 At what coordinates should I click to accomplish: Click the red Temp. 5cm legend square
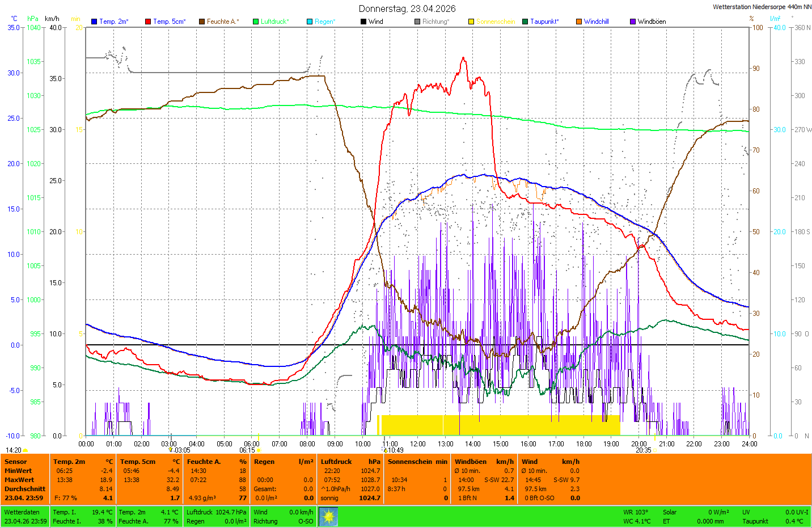pos(148,22)
